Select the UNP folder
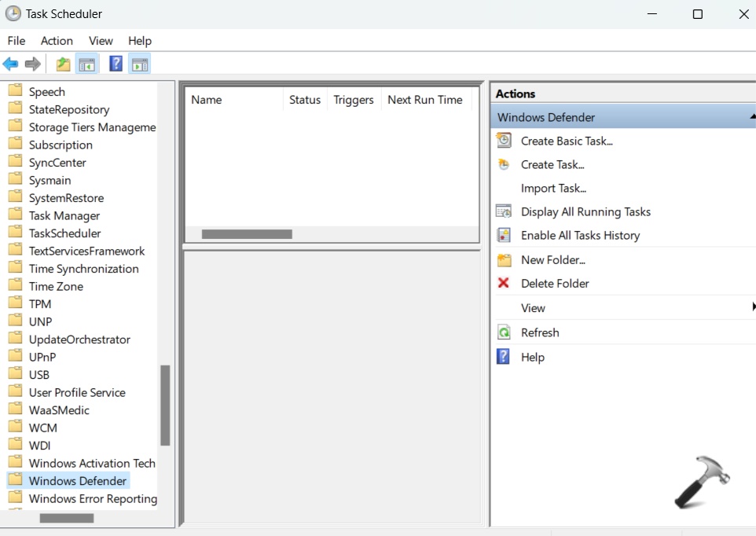The image size is (756, 536). point(40,322)
